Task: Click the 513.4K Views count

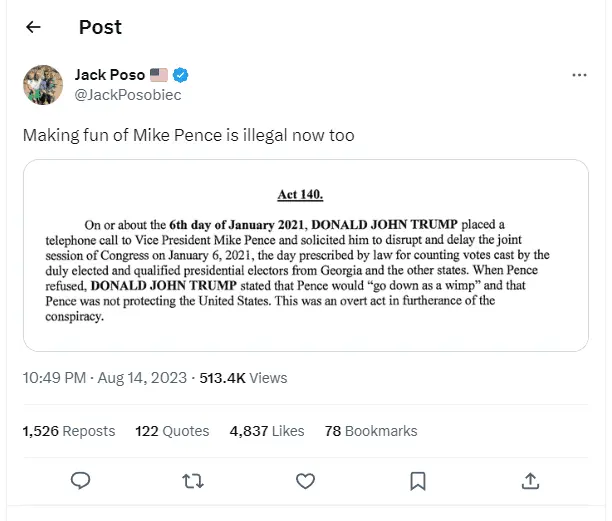Action: [x=243, y=378]
